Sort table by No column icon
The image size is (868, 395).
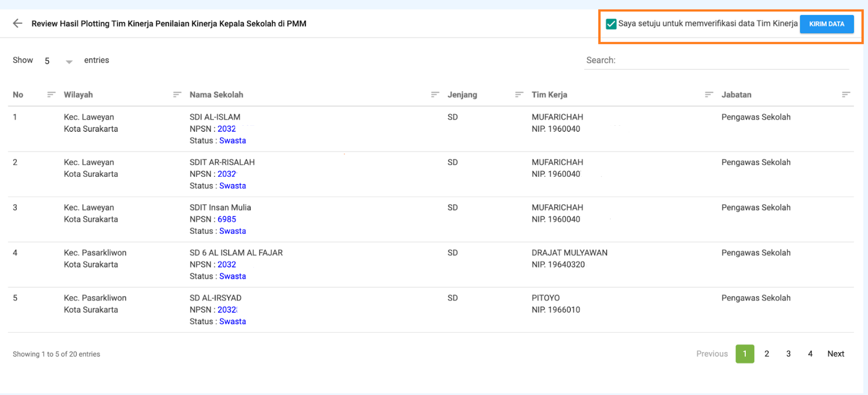(52, 95)
